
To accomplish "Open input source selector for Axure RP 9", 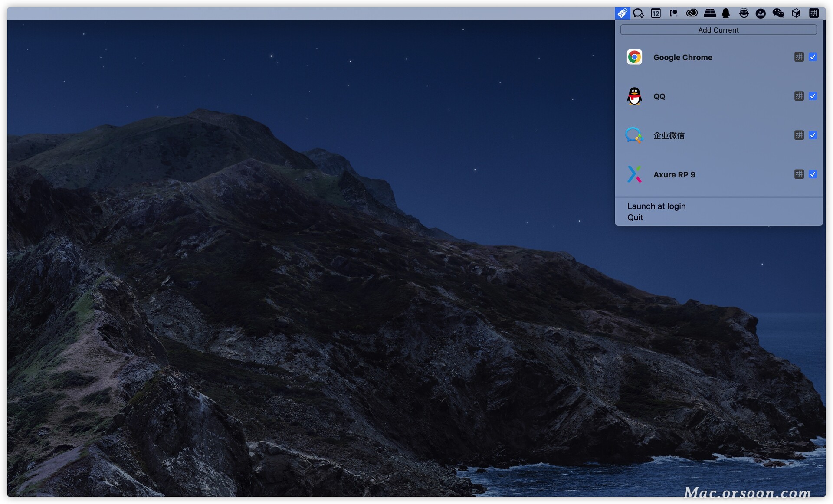I will point(799,174).
